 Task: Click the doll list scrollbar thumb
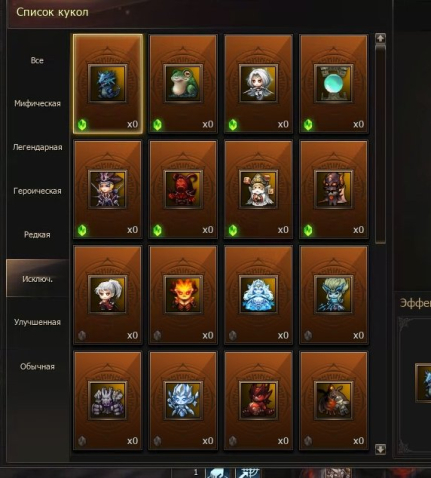pyautogui.click(x=380, y=144)
